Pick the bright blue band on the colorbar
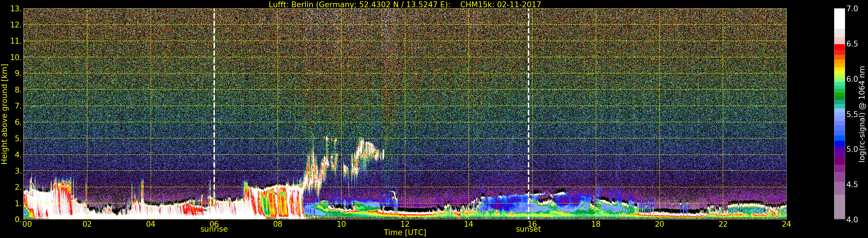 tap(839, 137)
